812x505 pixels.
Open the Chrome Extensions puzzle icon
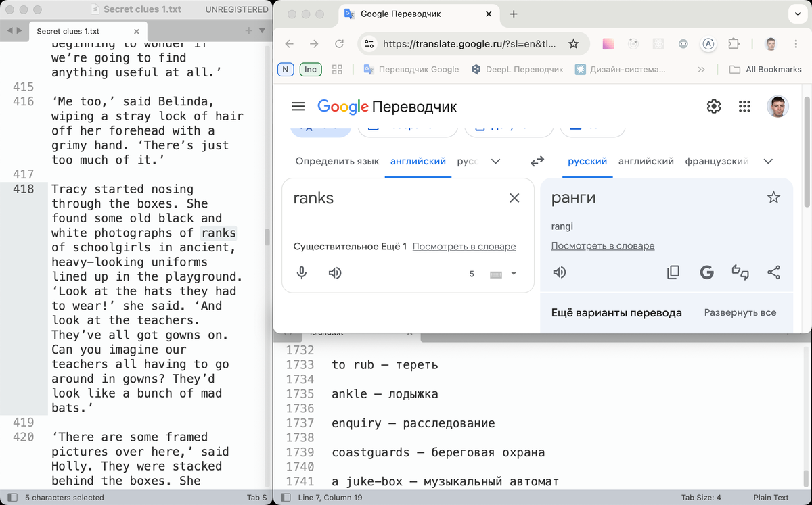[x=734, y=44]
